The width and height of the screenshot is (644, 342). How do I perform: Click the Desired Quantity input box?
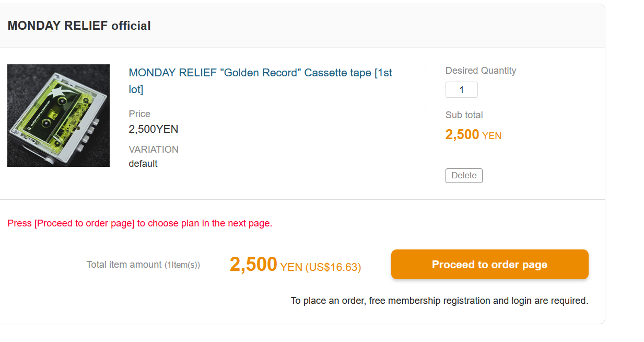click(x=461, y=90)
